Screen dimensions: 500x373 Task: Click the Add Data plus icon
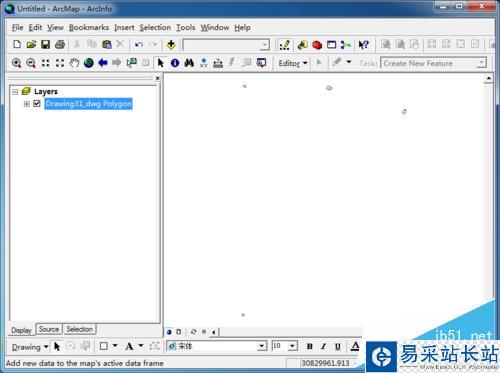pos(171,44)
